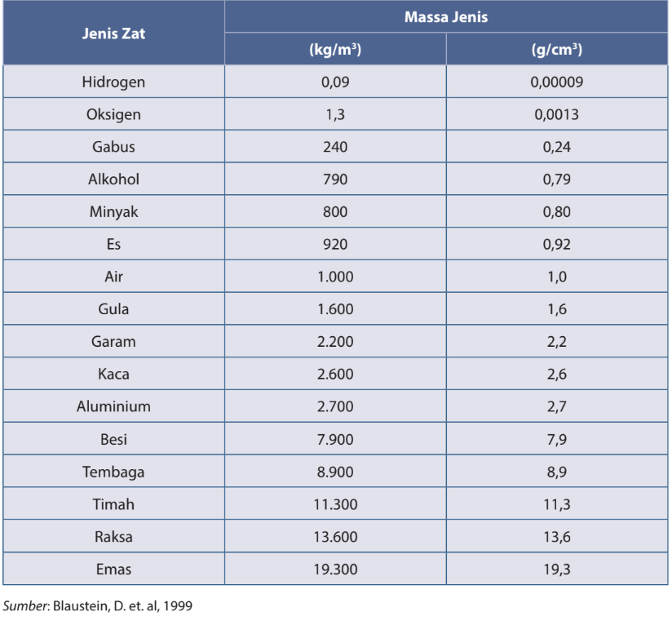Click the Alkohol row label
The image size is (672, 634).
(113, 180)
